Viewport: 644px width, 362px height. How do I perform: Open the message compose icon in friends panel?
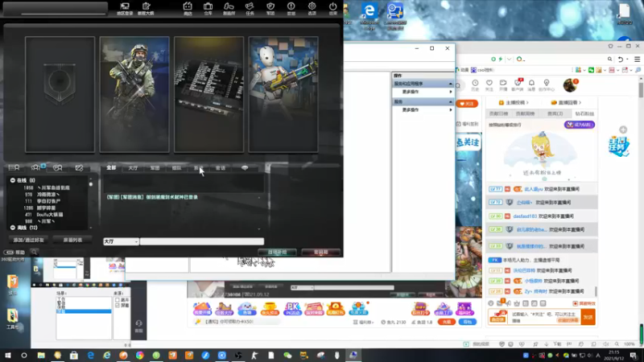pos(79,167)
